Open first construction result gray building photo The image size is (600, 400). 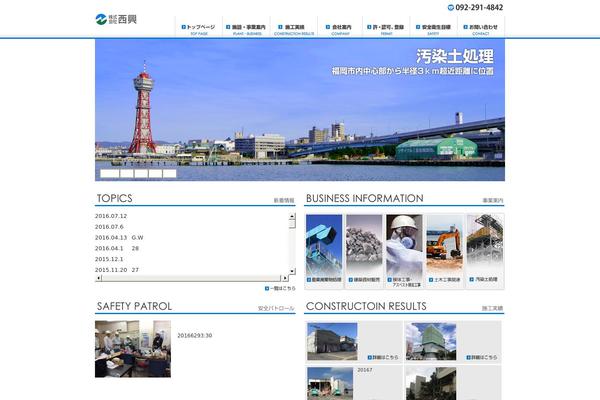pyautogui.click(x=332, y=341)
